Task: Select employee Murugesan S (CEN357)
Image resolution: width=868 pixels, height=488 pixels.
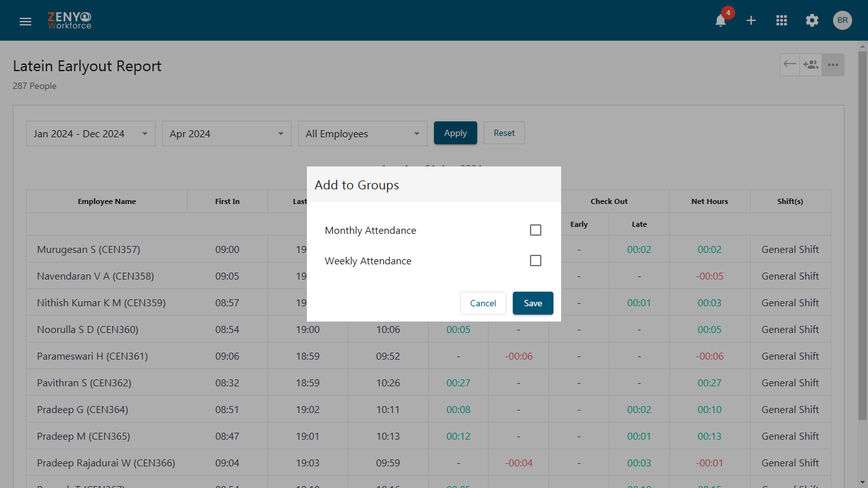Action: pyautogui.click(x=88, y=249)
